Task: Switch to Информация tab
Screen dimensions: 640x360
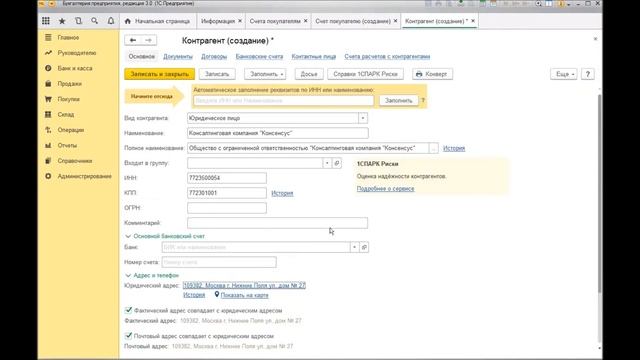Action: tap(218, 21)
